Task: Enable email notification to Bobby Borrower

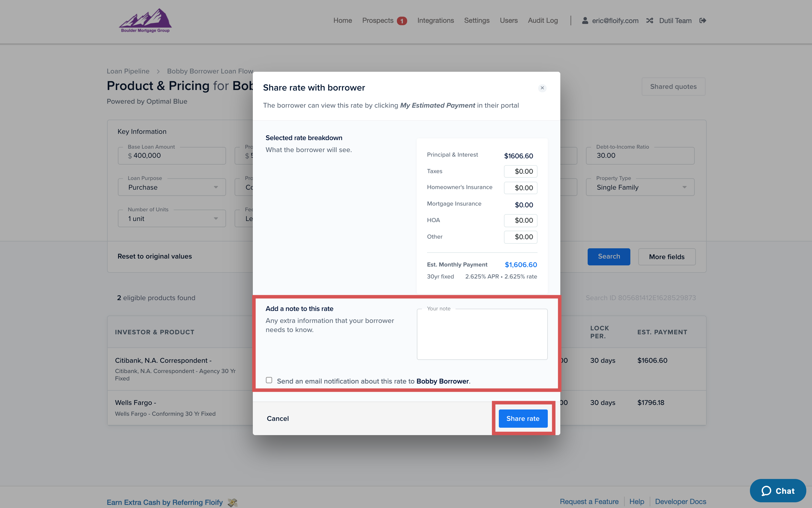Action: point(269,380)
